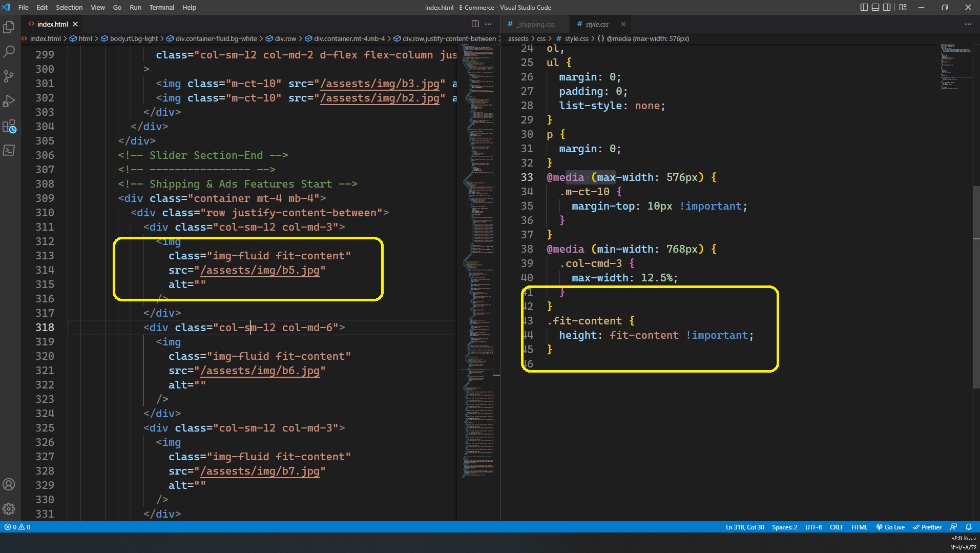
Task: Click the Go Live button
Action: coord(890,527)
